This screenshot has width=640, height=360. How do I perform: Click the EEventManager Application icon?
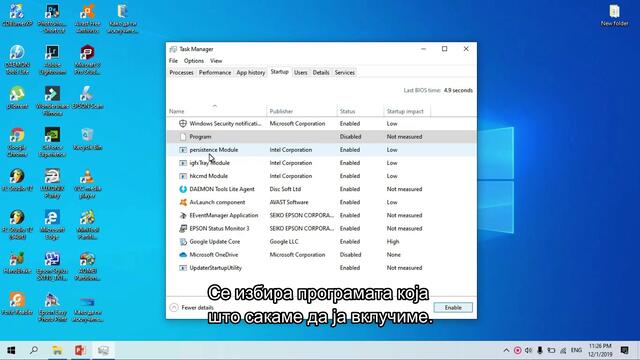coord(183,215)
